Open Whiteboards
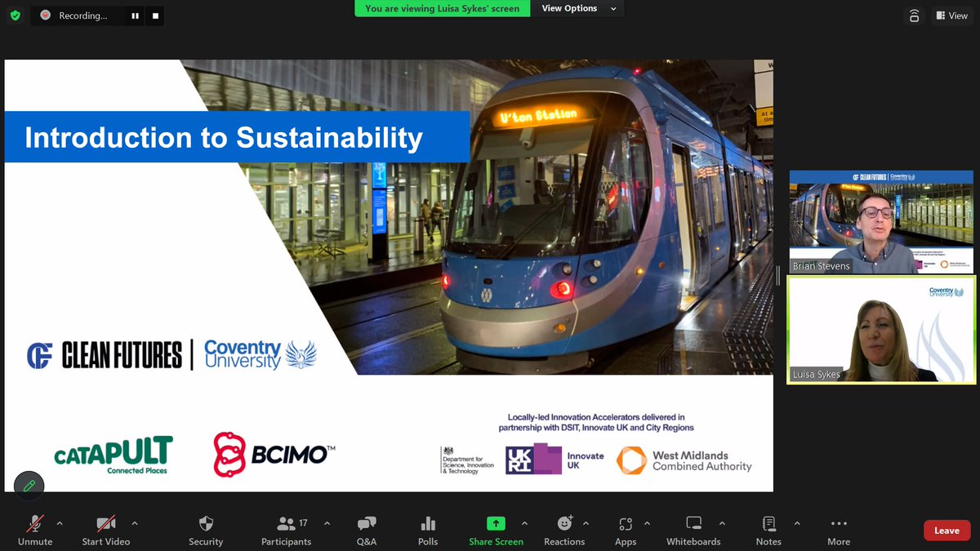 coord(693,530)
